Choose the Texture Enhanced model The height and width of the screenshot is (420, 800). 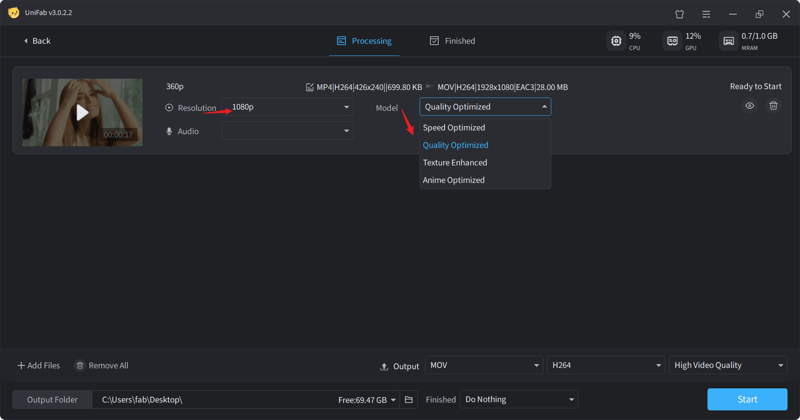pyautogui.click(x=455, y=163)
